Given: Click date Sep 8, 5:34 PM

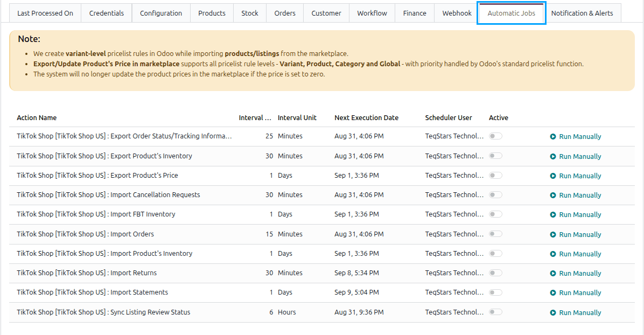Looking at the screenshot, I should point(356,273).
